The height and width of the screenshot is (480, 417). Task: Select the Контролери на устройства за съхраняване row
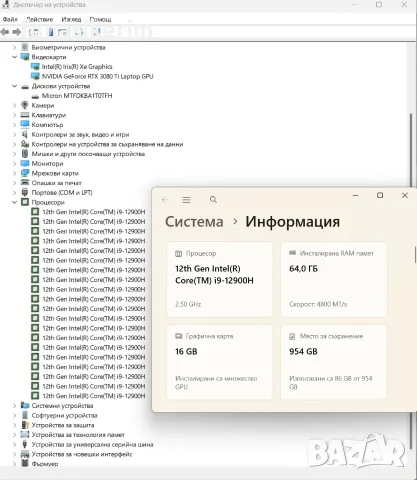click(x=107, y=144)
